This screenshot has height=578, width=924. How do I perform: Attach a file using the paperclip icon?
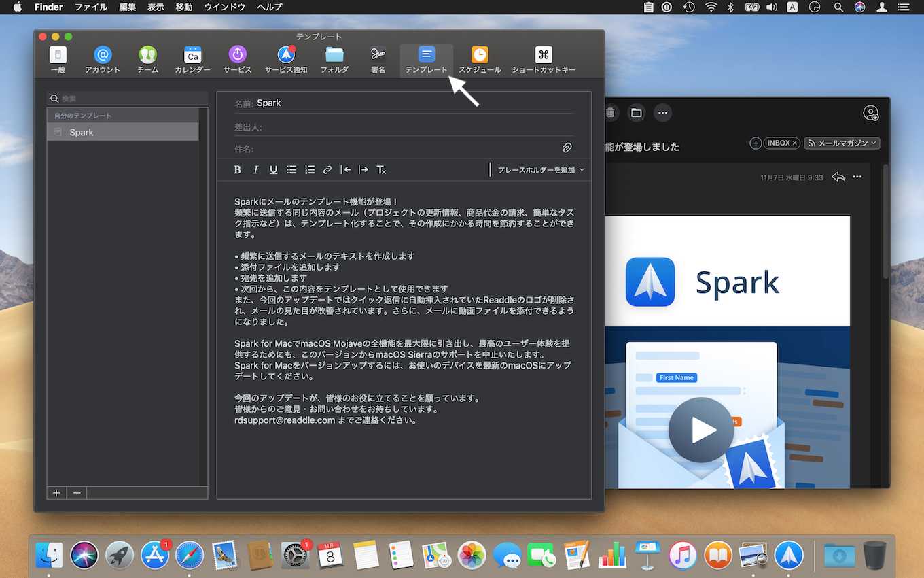tap(567, 148)
